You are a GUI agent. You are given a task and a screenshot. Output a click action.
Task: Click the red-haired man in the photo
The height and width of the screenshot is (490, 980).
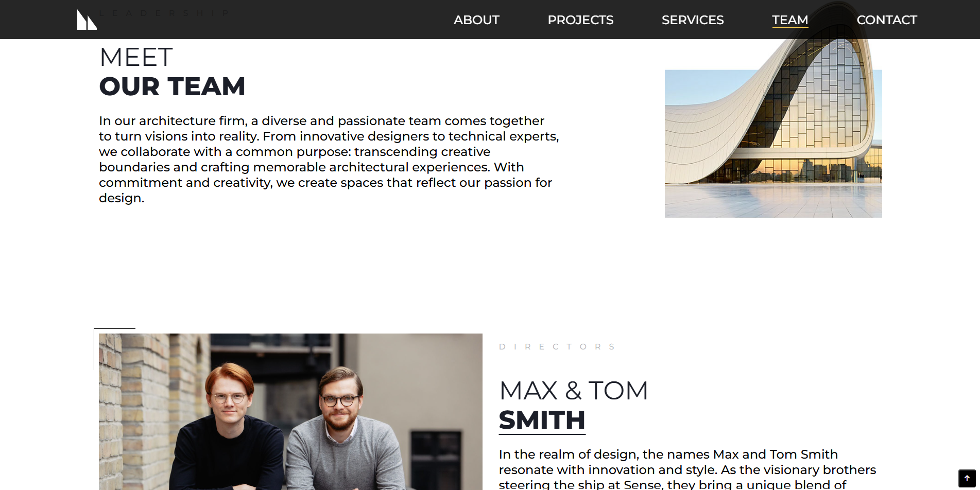pyautogui.click(x=227, y=427)
